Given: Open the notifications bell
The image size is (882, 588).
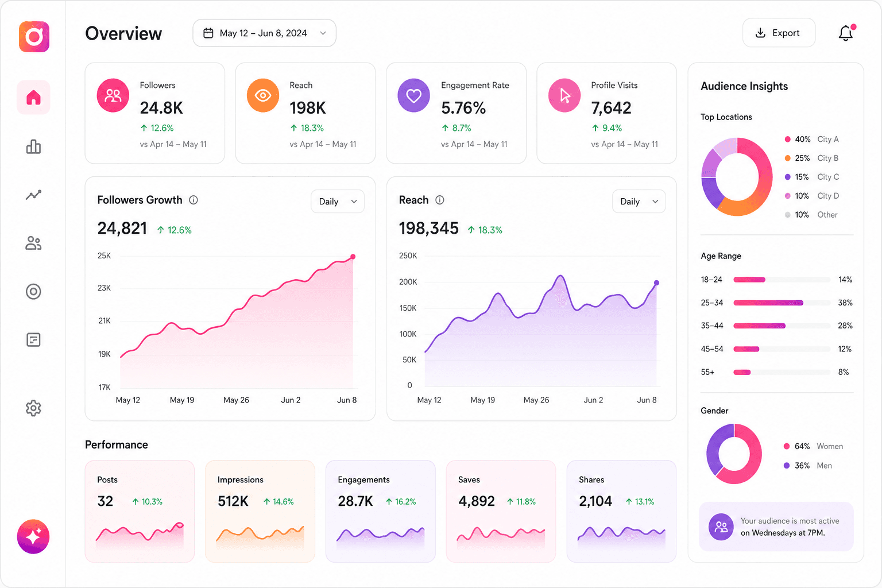Looking at the screenshot, I should pyautogui.click(x=846, y=33).
